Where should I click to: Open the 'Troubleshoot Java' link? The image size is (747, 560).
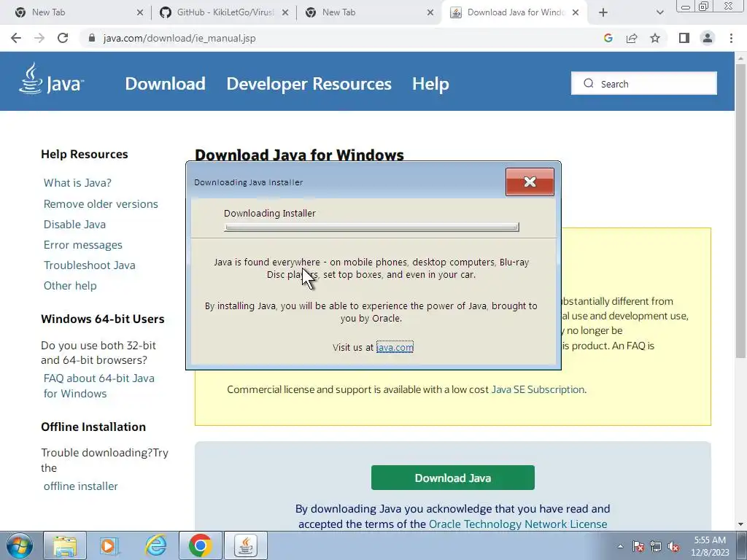[90, 265]
